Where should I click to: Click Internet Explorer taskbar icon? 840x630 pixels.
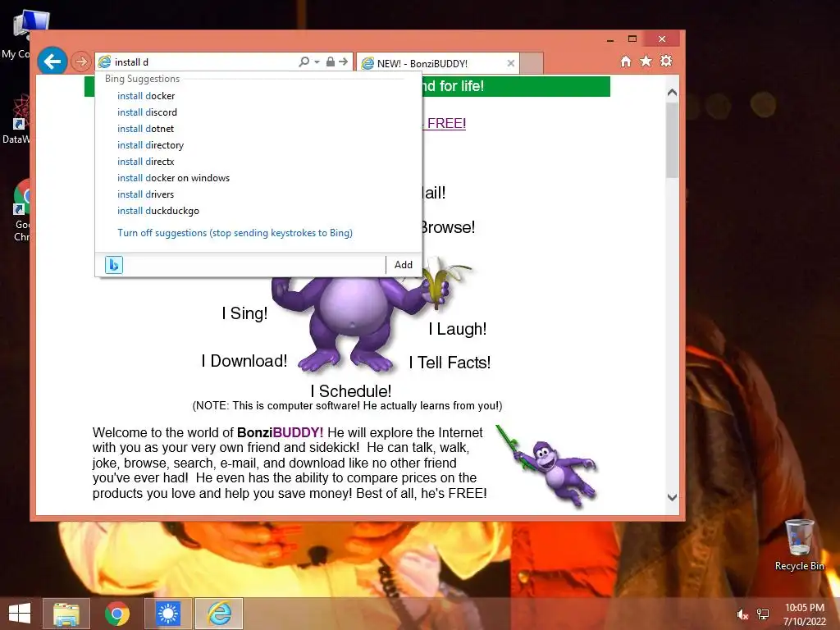click(219, 614)
